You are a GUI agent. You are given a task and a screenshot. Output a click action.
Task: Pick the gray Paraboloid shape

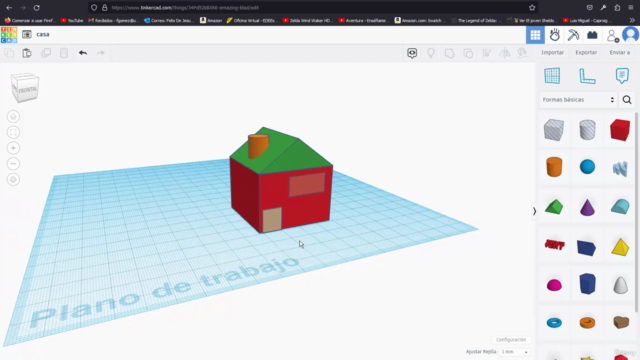point(620,285)
